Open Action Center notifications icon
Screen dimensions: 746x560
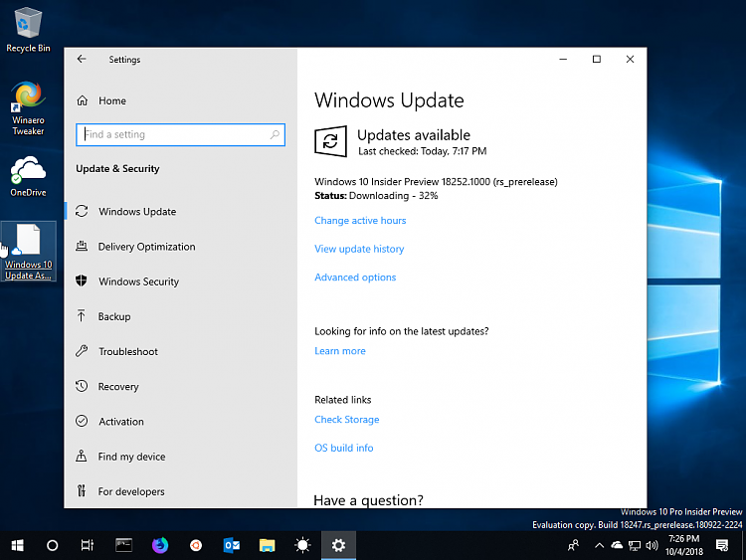(722, 545)
